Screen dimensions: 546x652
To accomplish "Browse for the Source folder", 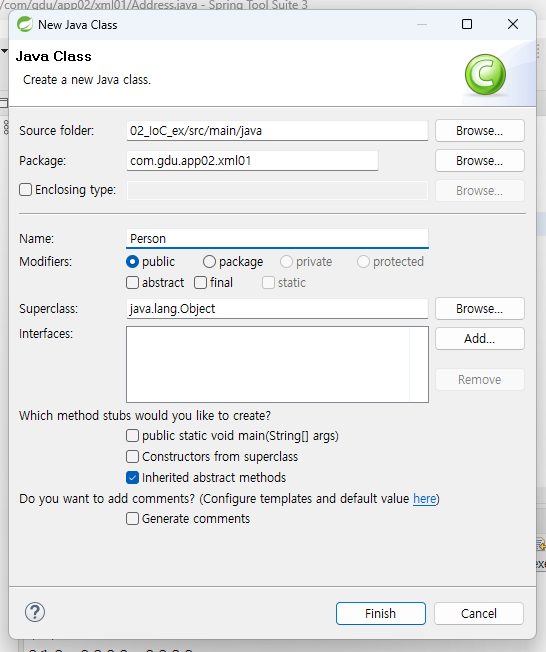I will [x=479, y=131].
